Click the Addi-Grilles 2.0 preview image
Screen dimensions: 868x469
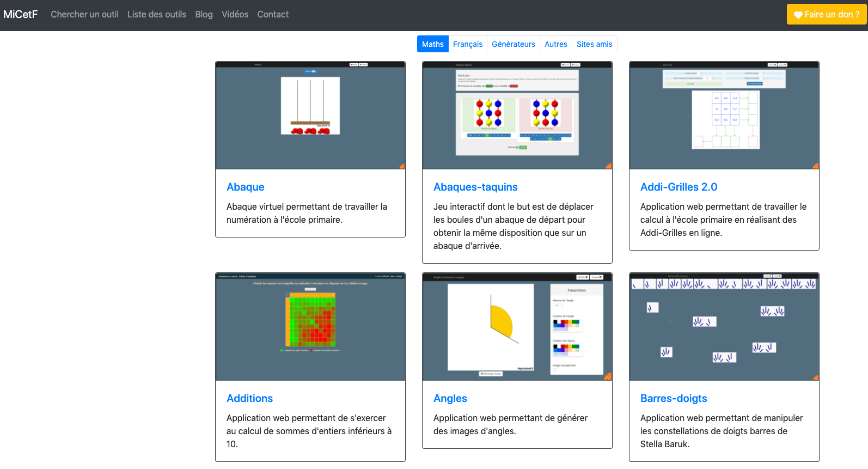(724, 115)
